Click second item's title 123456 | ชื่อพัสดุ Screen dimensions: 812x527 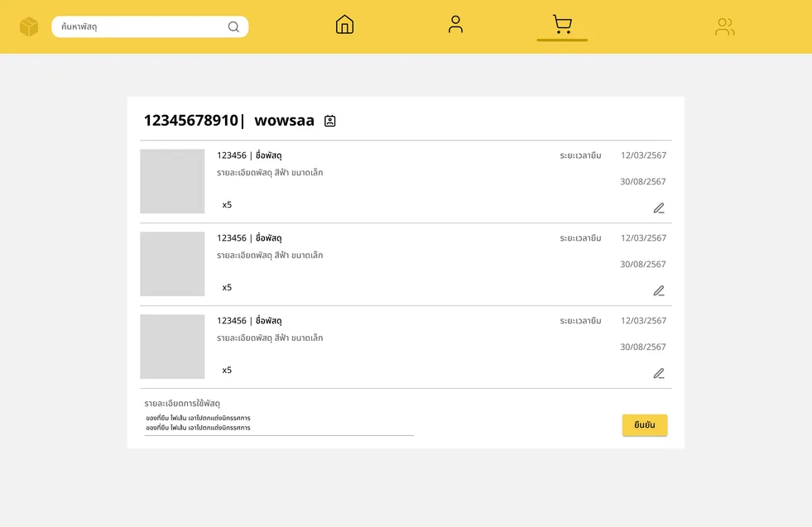249,238
